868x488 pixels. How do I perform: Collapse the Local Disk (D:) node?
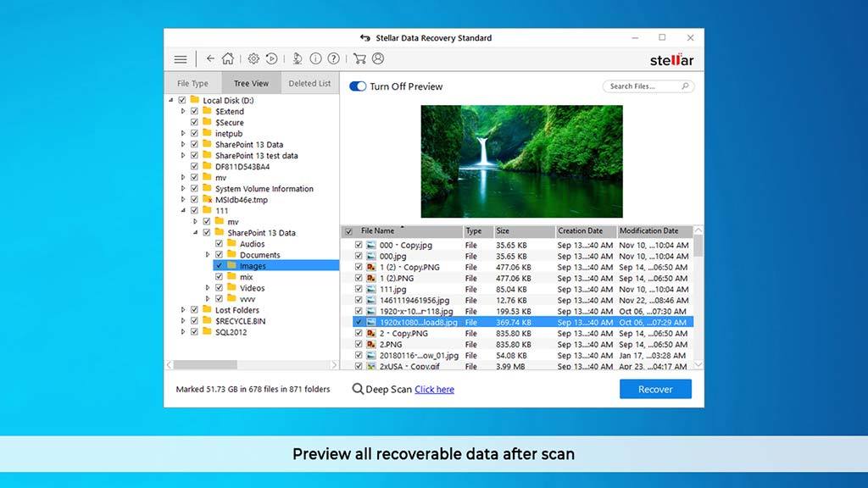point(170,100)
